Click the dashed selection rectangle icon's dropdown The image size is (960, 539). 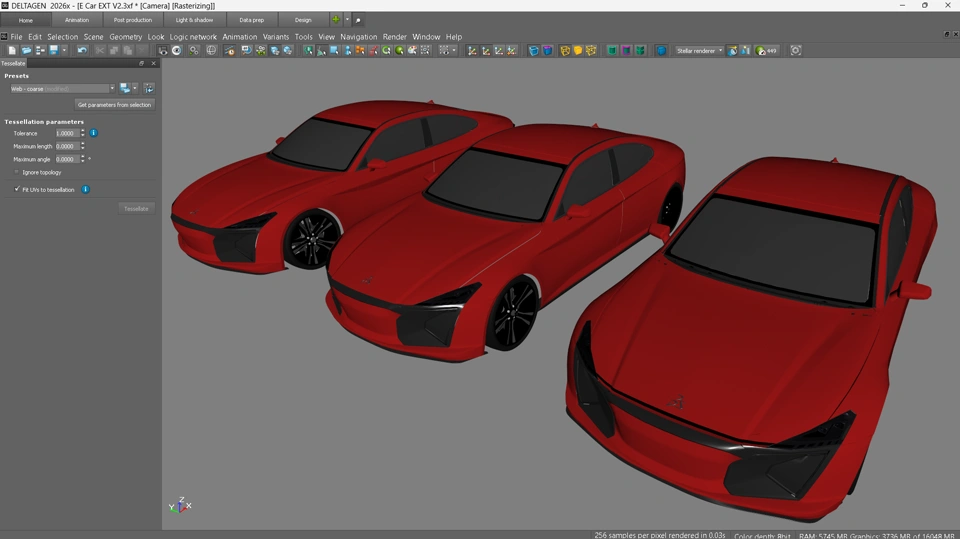[454, 50]
